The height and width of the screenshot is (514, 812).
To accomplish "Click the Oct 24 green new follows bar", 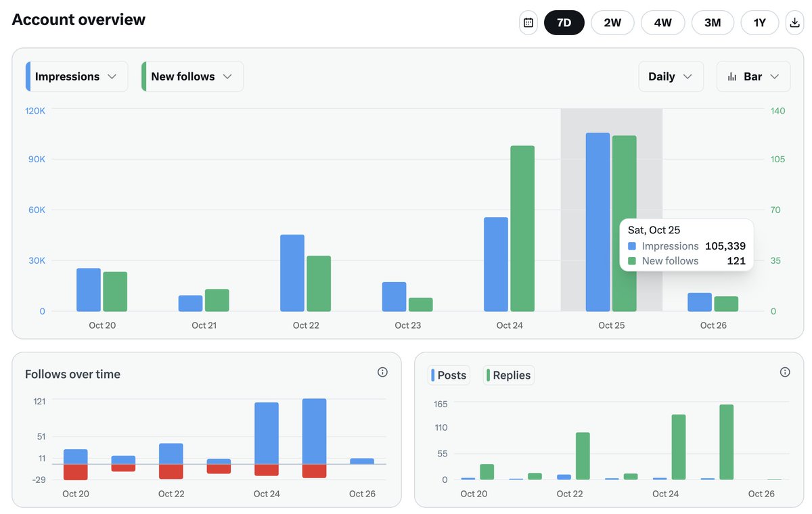I will (x=522, y=229).
